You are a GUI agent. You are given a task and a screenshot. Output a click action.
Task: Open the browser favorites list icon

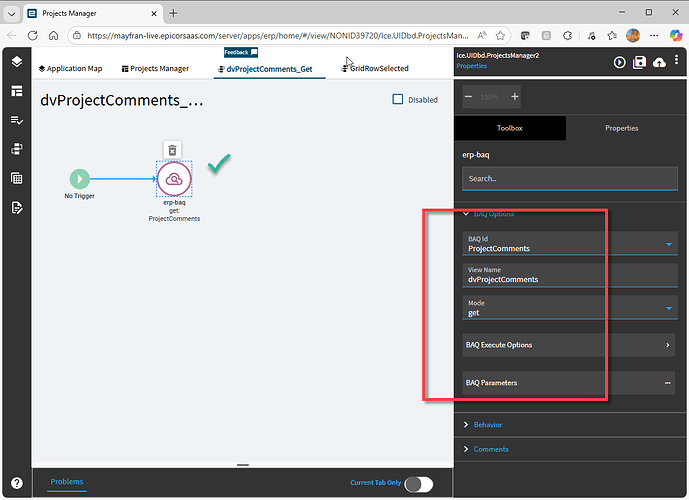612,36
